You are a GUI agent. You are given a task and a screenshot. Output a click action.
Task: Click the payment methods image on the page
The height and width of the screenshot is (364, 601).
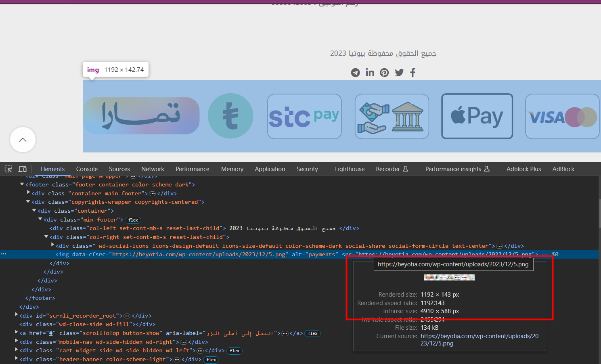pyautogui.click(x=341, y=116)
